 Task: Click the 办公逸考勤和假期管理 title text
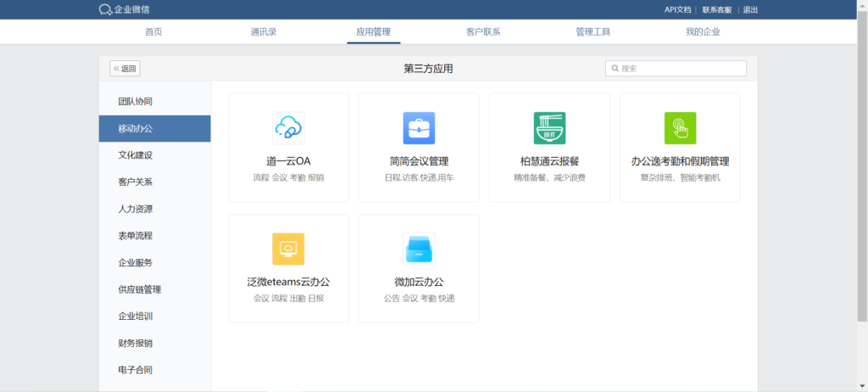[681, 161]
